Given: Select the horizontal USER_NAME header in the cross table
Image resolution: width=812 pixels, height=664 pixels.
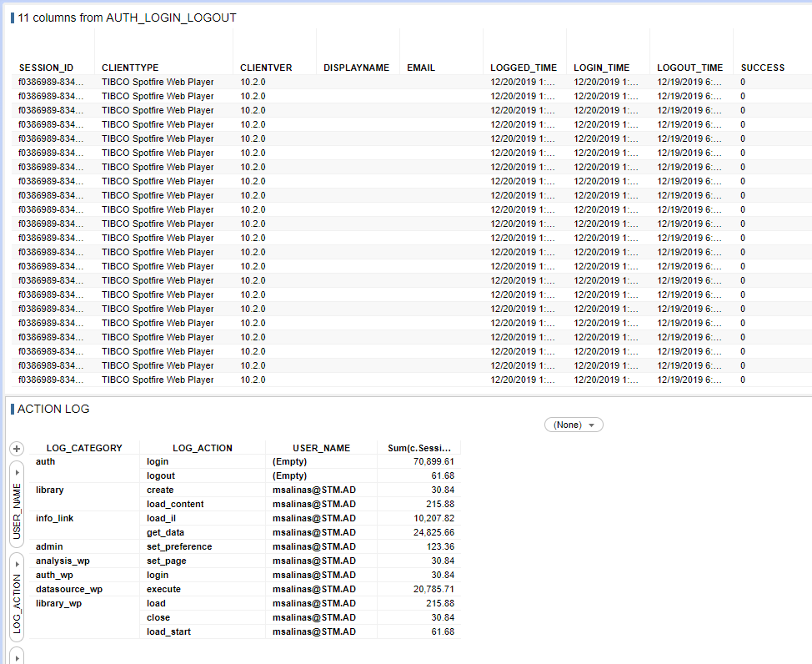Looking at the screenshot, I should click(x=322, y=449).
